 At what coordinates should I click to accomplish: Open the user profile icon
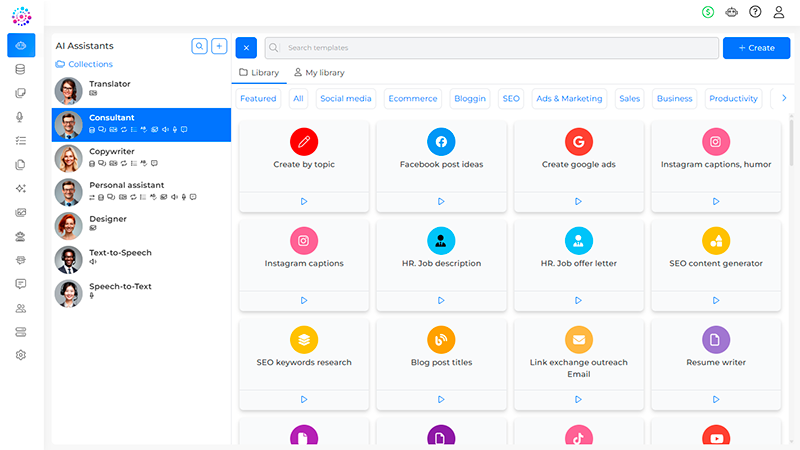[779, 12]
